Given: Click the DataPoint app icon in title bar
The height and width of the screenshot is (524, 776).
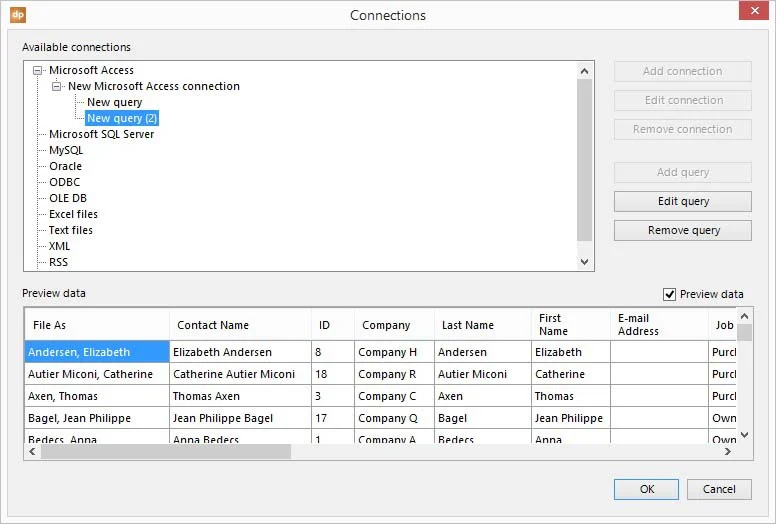Looking at the screenshot, I should point(18,15).
